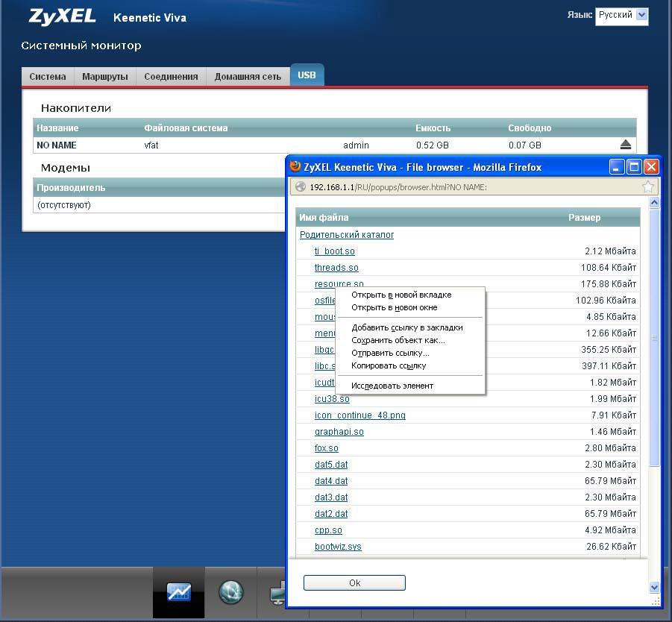Click the file browser address bar URL
The image size is (672, 622).
tap(398, 187)
